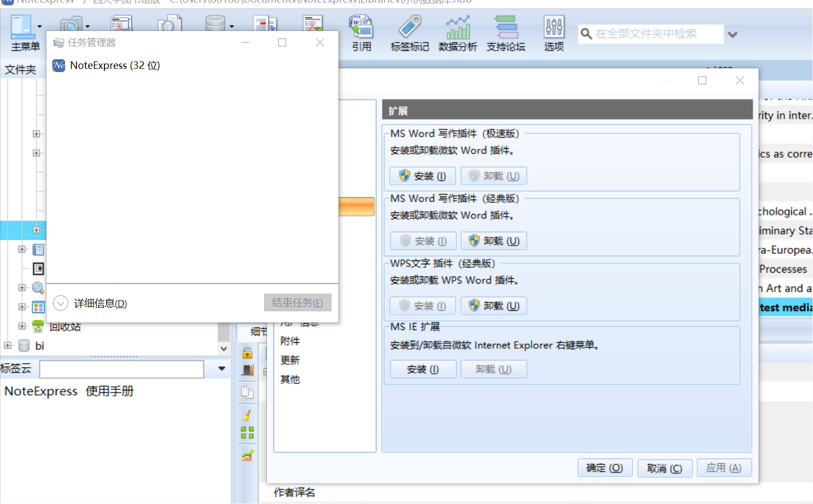Click the broom clean icon in side strip
This screenshot has height=504, width=813.
click(x=247, y=414)
